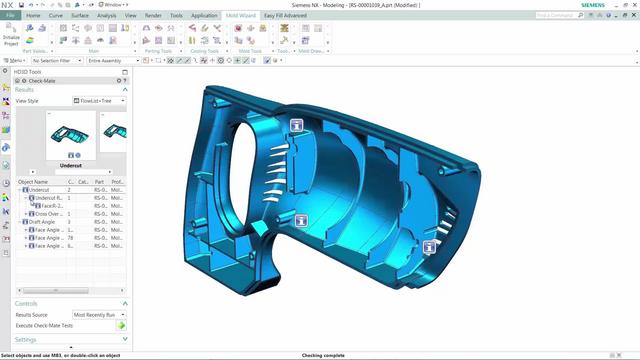The height and width of the screenshot is (360, 640).
Task: Switch to the Render ribbon tab
Action: (x=153, y=16)
